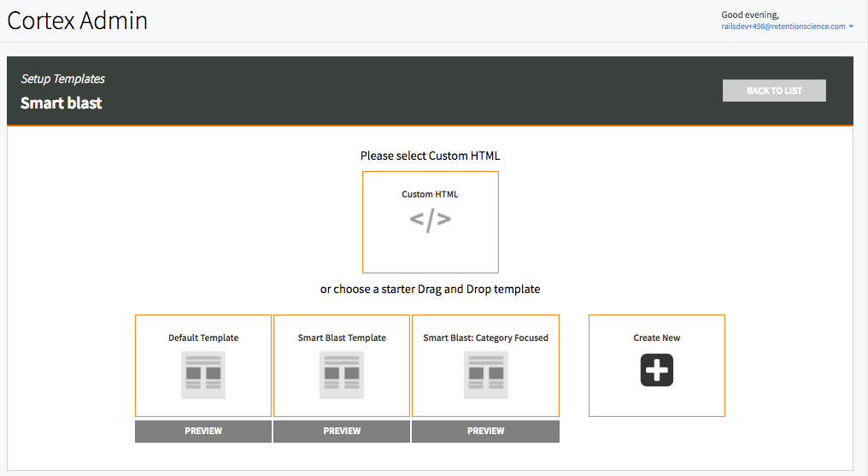Pick the Category Focused template layout icon
Viewport: 868px width, 476px height.
[x=485, y=376]
